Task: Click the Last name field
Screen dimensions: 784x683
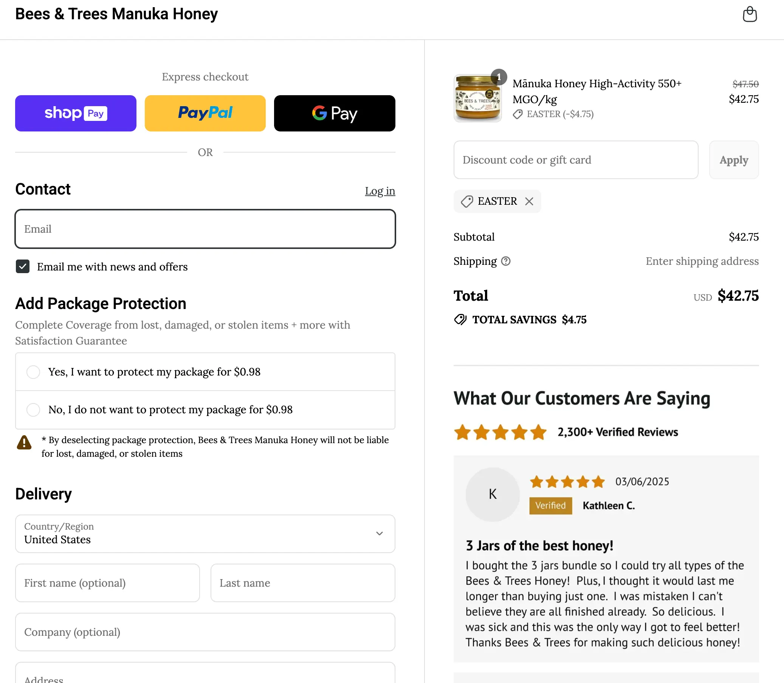Action: tap(303, 583)
